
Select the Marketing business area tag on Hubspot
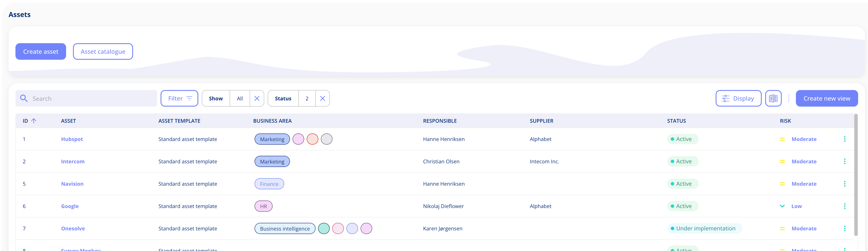coord(272,139)
